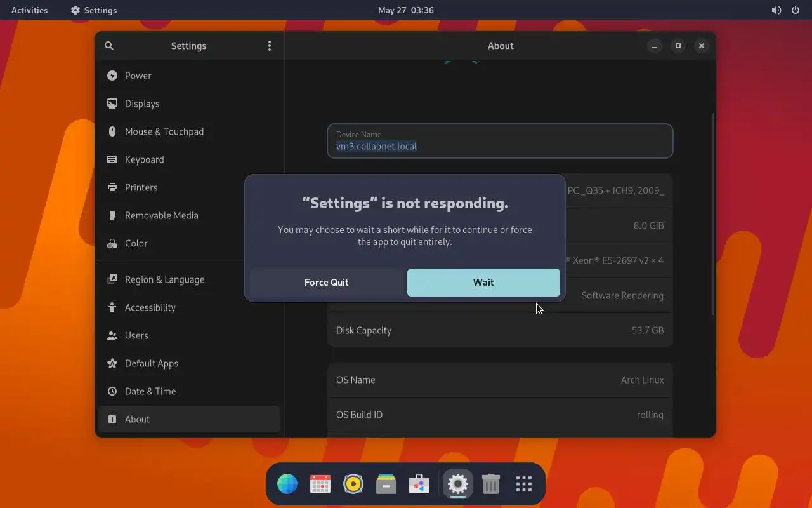Force Quit the Settings app
The image size is (812, 508).
[327, 283]
